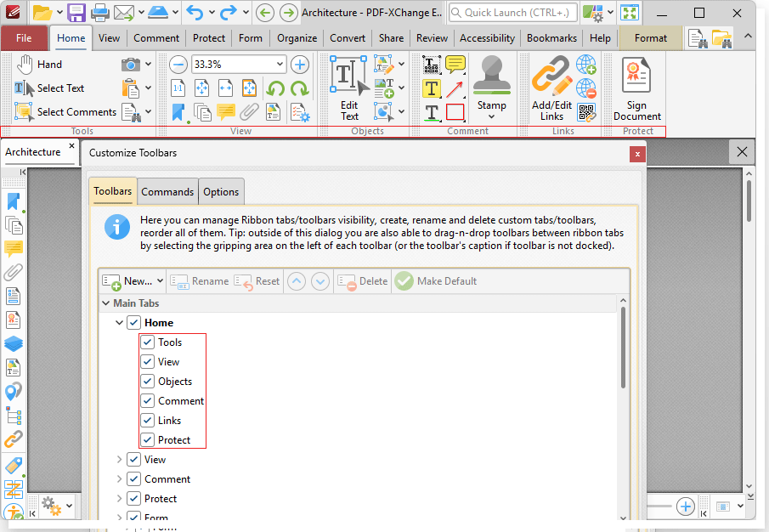Viewport: 769px width, 532px height.
Task: Uncheck the Tools toolbar checkbox
Action: click(148, 342)
